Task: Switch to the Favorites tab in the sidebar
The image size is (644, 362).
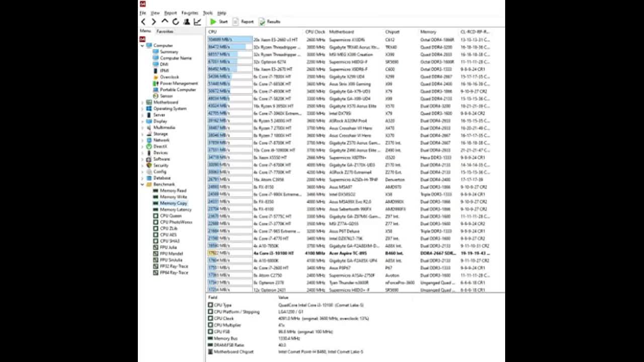Action: [165, 31]
